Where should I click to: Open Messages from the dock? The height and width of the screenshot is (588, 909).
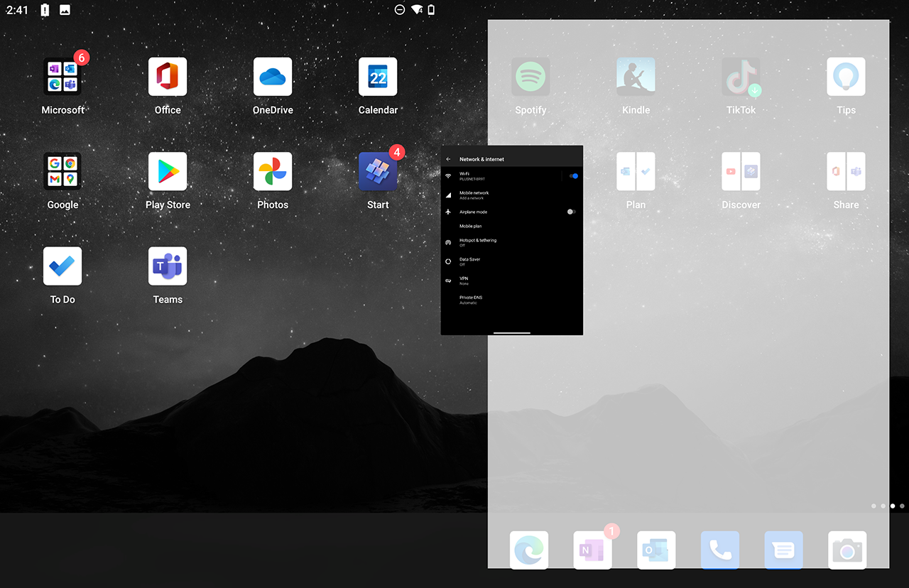coord(783,550)
